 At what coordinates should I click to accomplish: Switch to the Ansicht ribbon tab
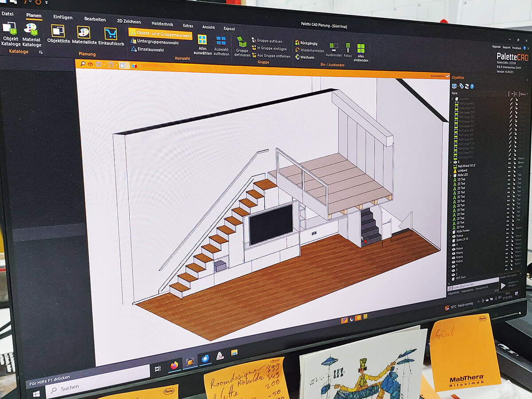(208, 27)
